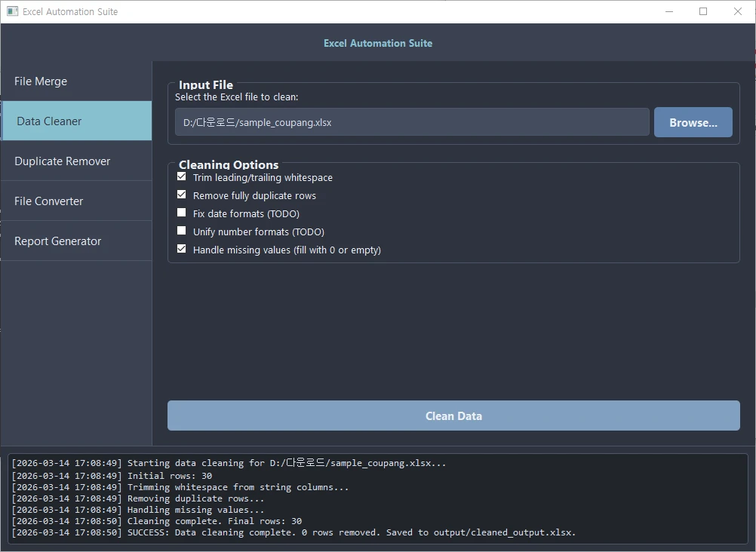Minimize the Excel Automation Suite window
Image resolution: width=756 pixels, height=552 pixels.
point(668,11)
